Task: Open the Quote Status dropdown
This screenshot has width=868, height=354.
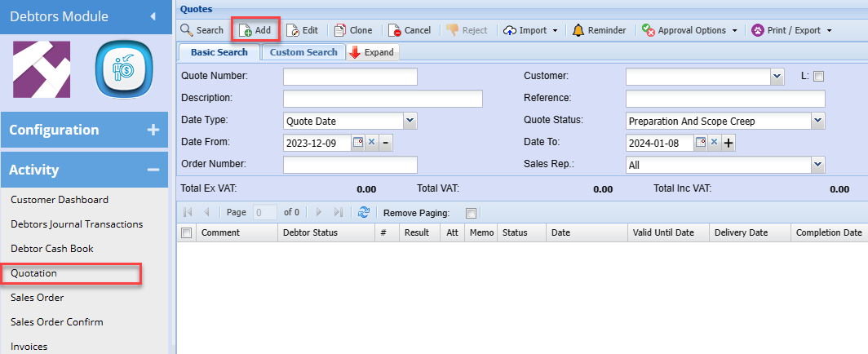Action: (817, 121)
